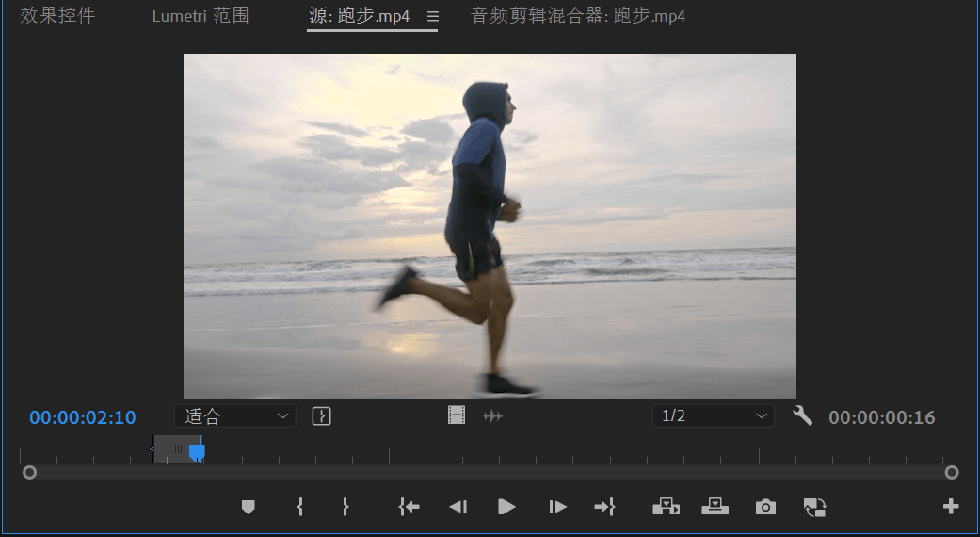Open the source panel hamburger menu
The width and height of the screenshot is (980, 537).
(x=432, y=16)
